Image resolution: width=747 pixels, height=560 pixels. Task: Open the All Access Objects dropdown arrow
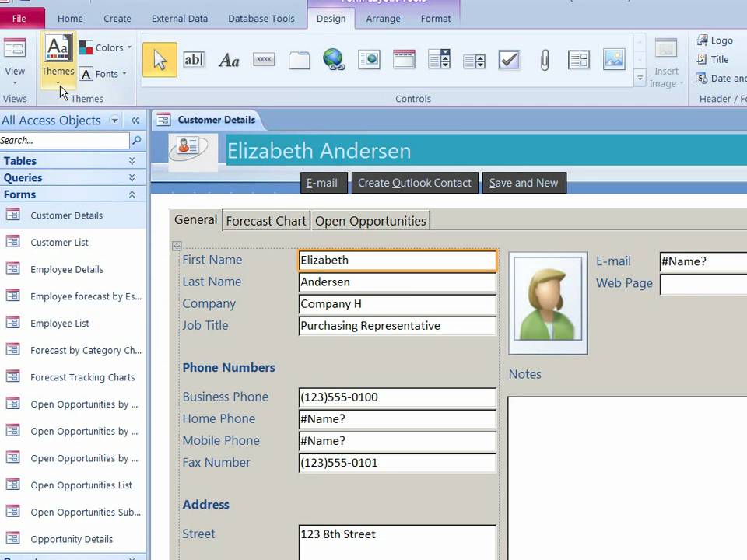(x=114, y=120)
